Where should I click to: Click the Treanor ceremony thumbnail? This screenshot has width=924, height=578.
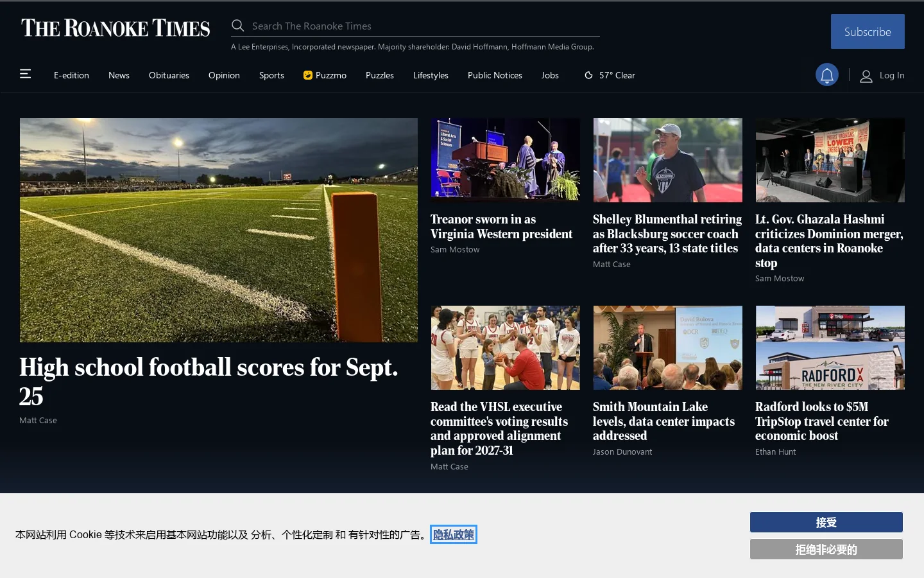click(x=506, y=160)
